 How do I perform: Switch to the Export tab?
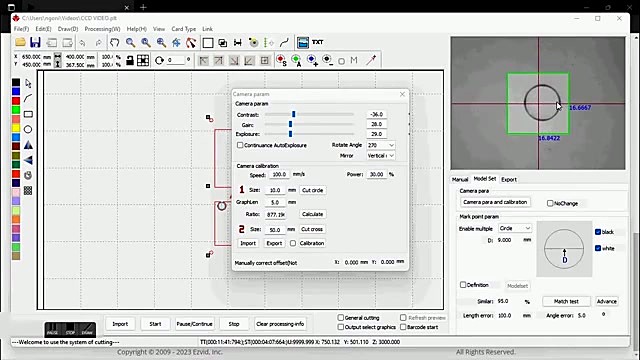(509, 180)
